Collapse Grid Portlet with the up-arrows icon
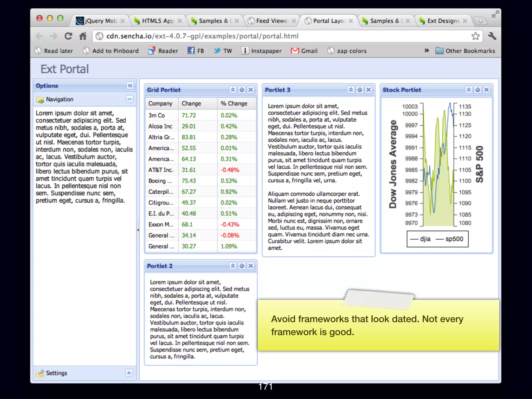The width and height of the screenshot is (532, 399). click(x=233, y=90)
